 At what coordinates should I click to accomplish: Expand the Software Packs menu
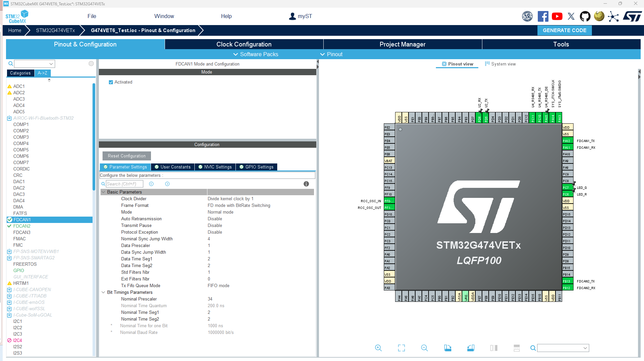click(x=256, y=54)
